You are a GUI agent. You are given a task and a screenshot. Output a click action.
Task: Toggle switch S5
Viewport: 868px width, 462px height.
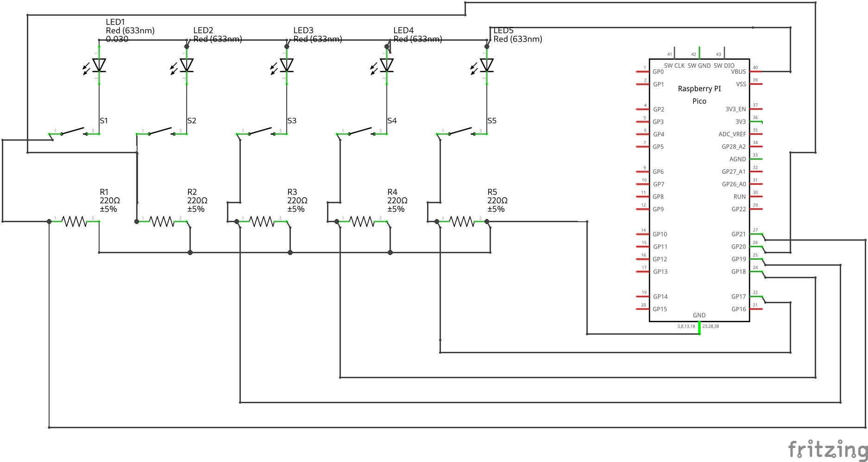point(462,132)
